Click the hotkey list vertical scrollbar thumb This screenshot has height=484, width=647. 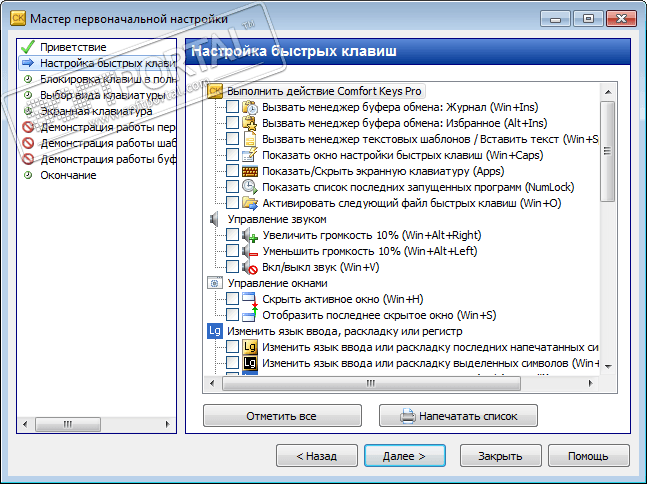(607, 151)
